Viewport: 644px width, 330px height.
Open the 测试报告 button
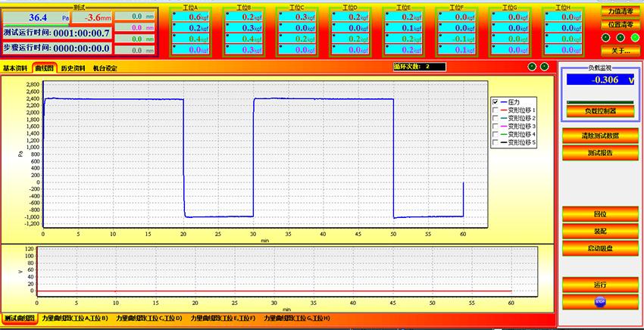coord(599,152)
